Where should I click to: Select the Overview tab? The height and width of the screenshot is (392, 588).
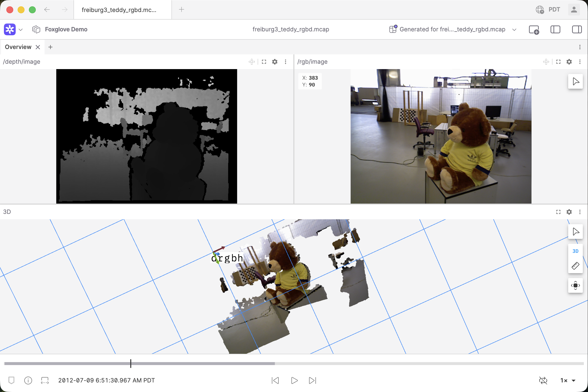click(x=18, y=47)
